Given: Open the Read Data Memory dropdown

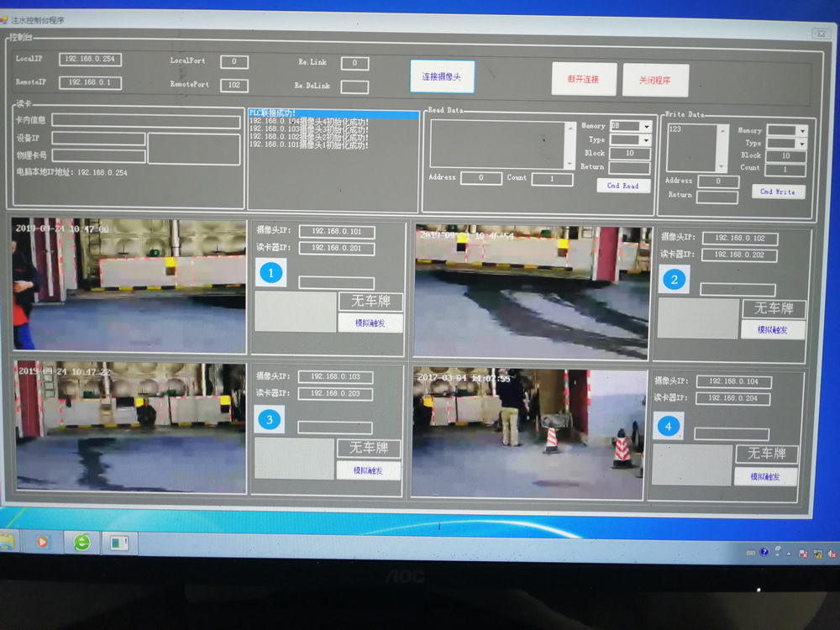Looking at the screenshot, I should (645, 127).
